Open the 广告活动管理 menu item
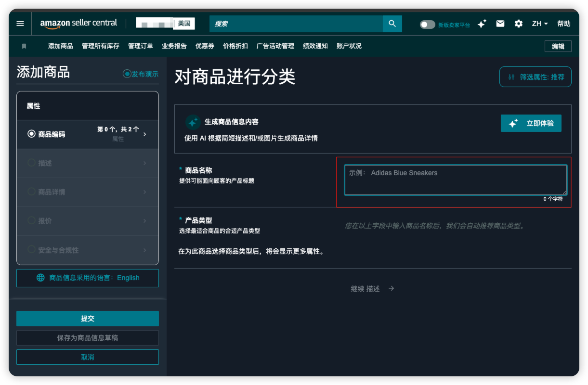588x385 pixels. [275, 46]
